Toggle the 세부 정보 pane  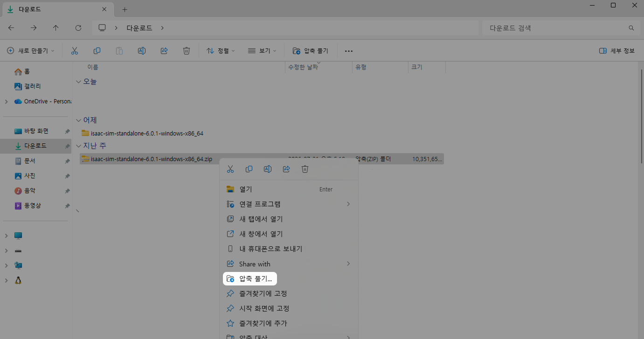pos(617,51)
